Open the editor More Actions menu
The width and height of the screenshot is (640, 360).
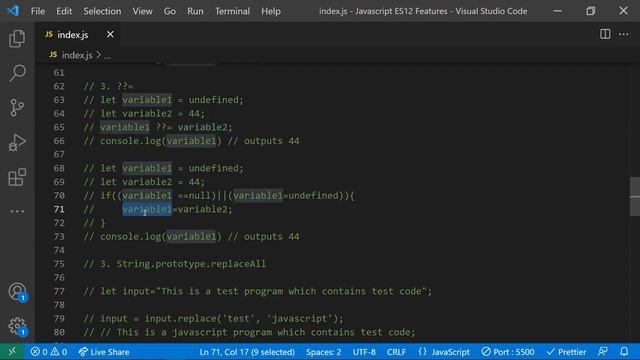point(624,34)
